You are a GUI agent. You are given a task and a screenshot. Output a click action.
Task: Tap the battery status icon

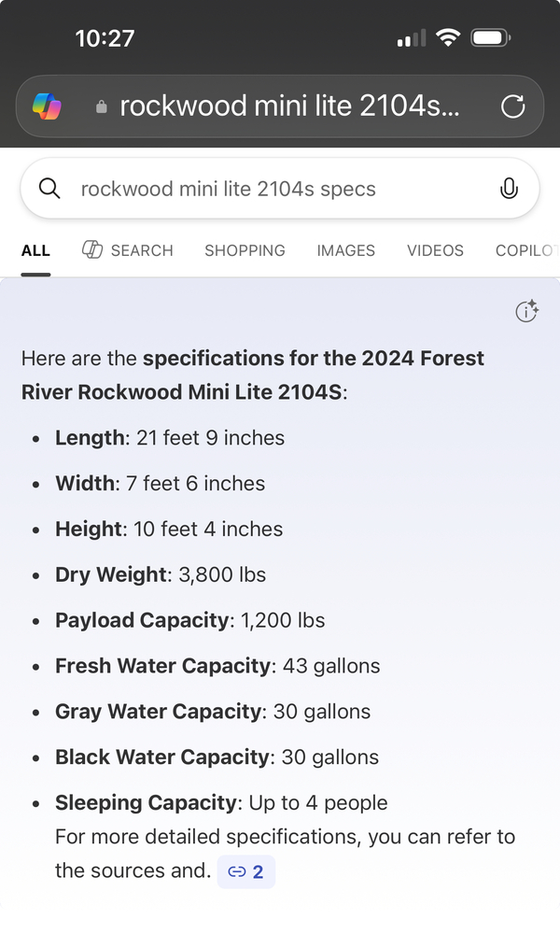pyautogui.click(x=490, y=38)
